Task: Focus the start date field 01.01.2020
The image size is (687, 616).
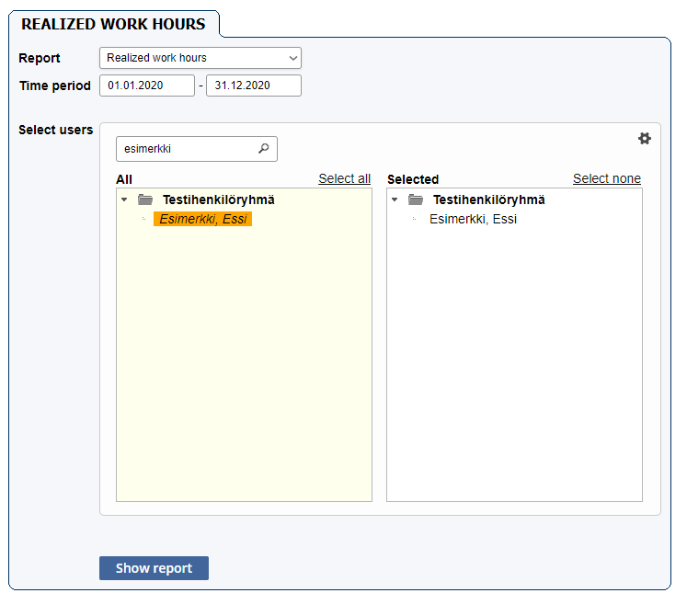Action: point(147,86)
